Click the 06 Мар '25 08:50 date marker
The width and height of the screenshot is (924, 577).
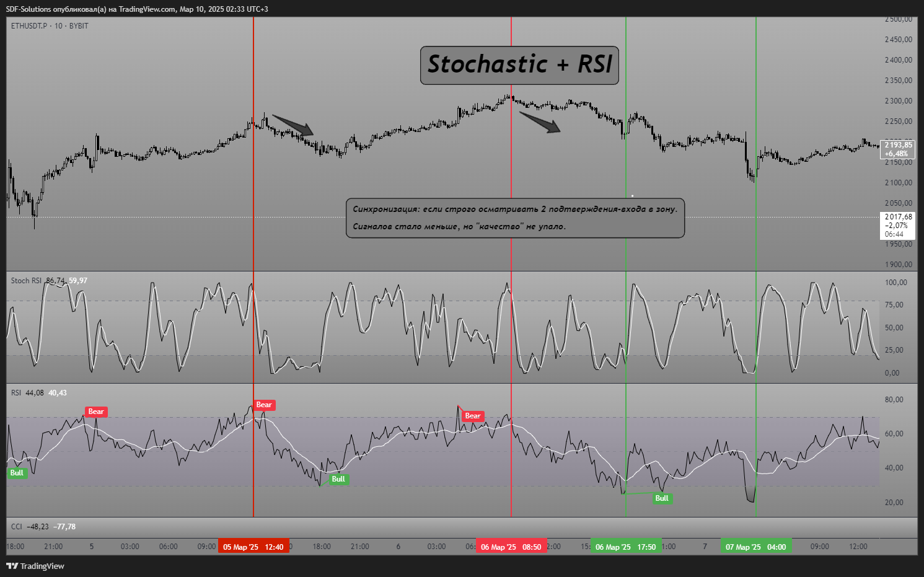[511, 547]
